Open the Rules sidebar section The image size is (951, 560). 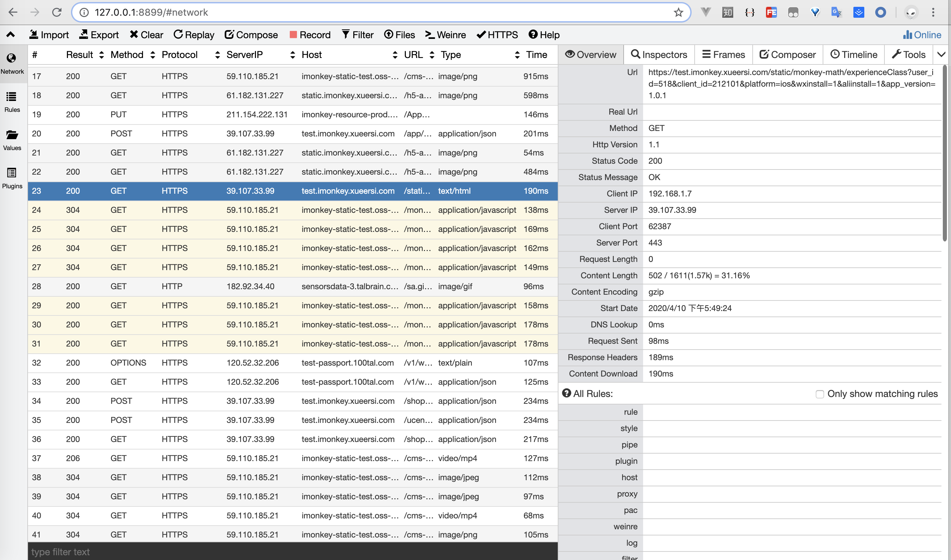12,102
